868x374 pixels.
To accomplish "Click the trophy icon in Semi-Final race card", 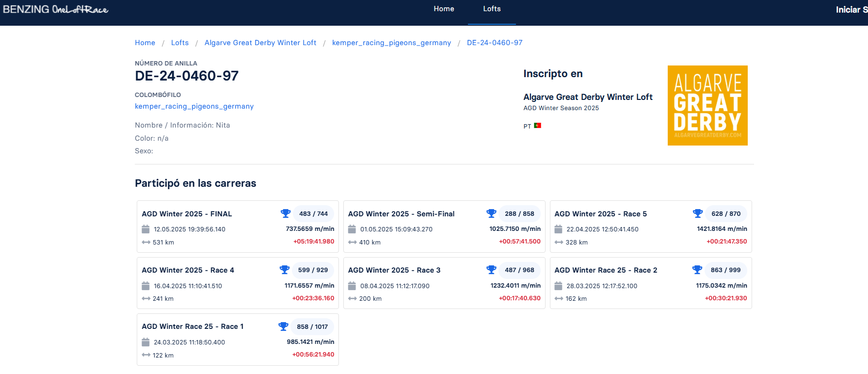I will tap(491, 213).
